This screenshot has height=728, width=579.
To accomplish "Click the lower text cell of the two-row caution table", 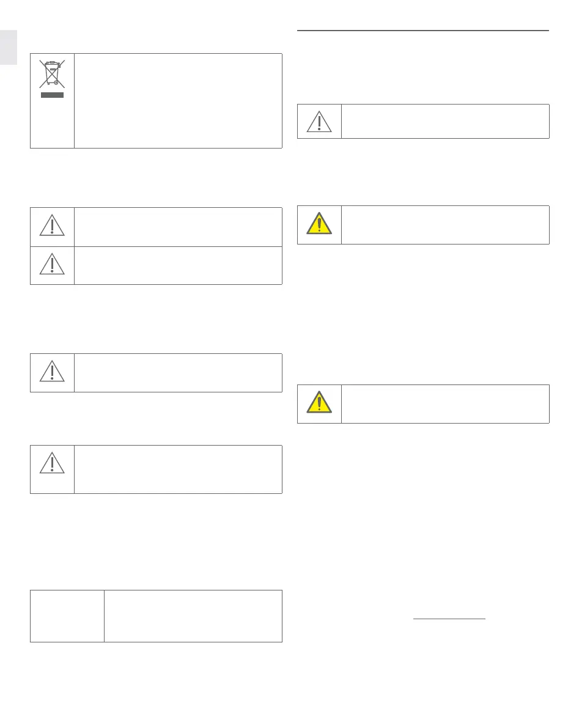I will point(178,265).
